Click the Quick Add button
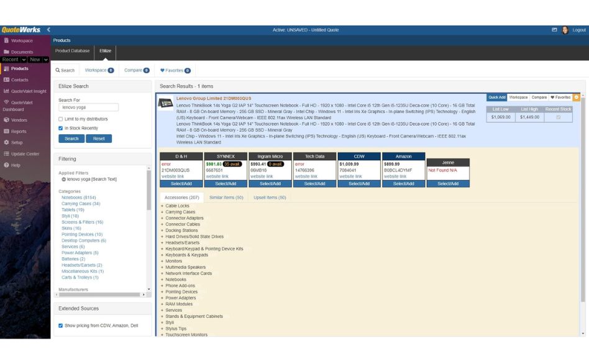The image size is (589, 364). tap(496, 98)
